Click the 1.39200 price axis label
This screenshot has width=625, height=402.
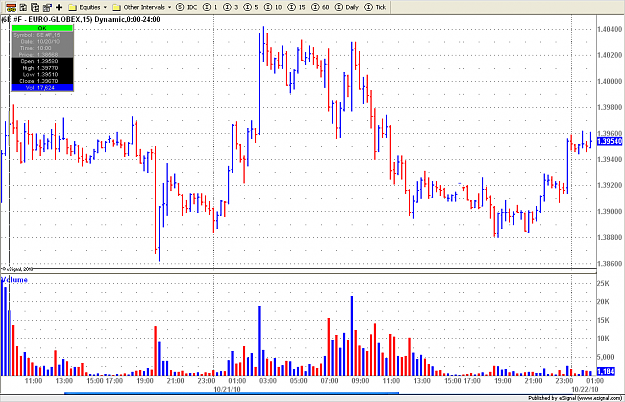pyautogui.click(x=609, y=185)
